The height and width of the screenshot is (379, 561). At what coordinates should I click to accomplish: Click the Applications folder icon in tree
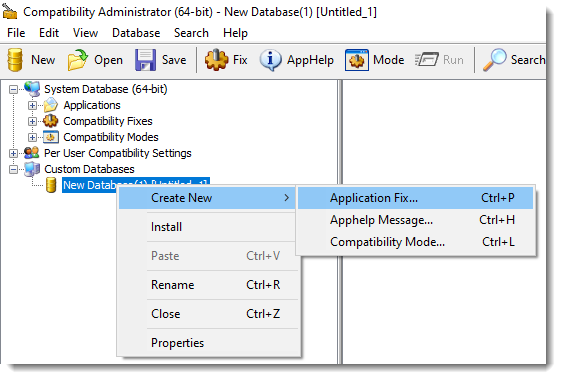(50, 105)
